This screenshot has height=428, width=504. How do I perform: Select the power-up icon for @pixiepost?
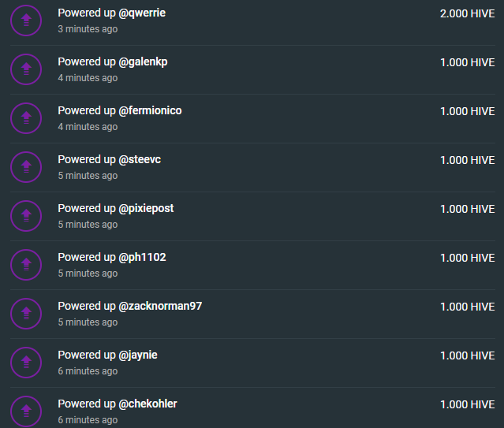26,216
